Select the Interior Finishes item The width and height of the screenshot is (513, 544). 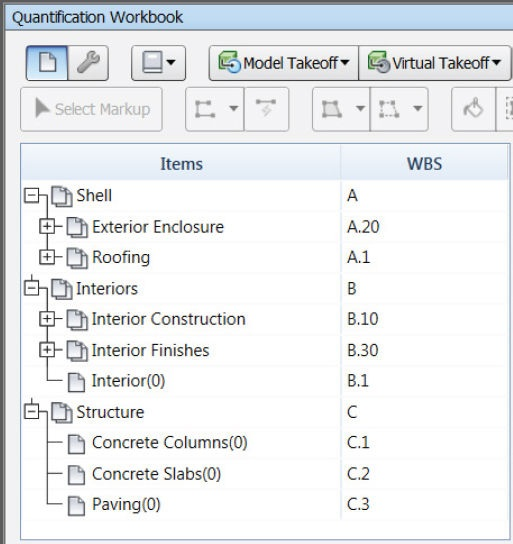(151, 350)
